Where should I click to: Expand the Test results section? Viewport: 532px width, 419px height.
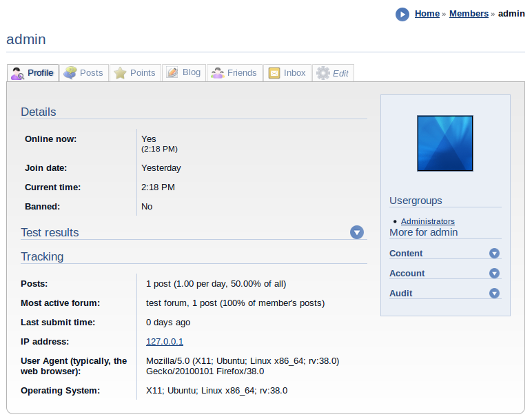[x=357, y=232]
